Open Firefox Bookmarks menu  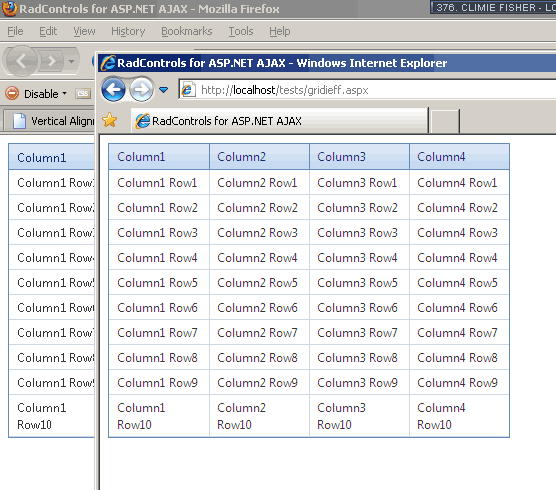(187, 31)
